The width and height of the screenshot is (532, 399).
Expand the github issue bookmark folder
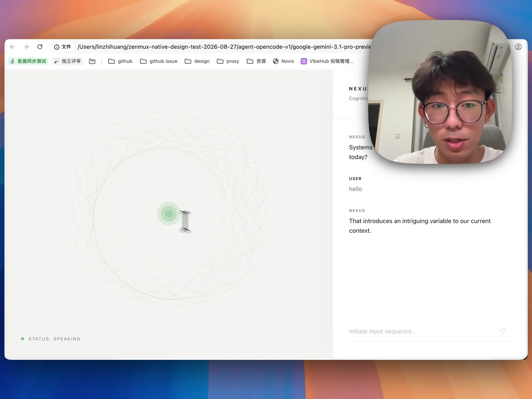(159, 61)
